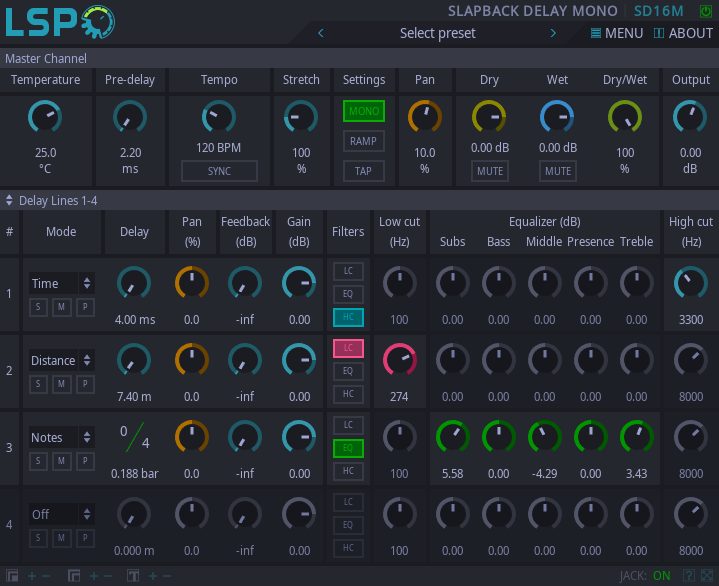Click the Select preset field
This screenshot has width=719, height=586.
pyautogui.click(x=437, y=33)
